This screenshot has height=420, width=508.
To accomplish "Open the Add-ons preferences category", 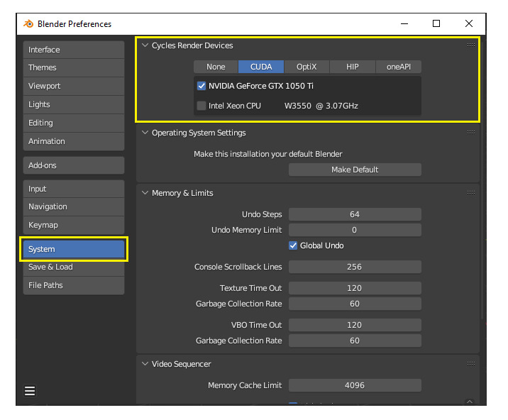I will [74, 165].
